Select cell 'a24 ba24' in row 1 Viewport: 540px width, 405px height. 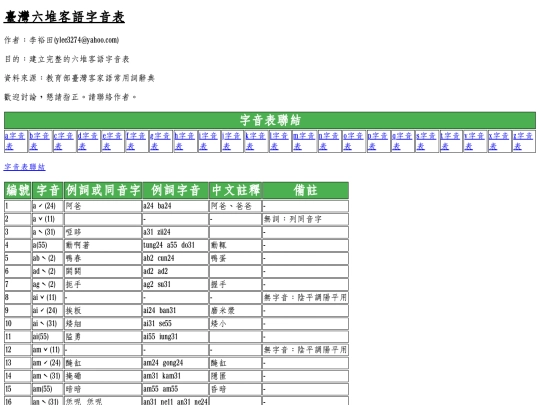point(175,206)
